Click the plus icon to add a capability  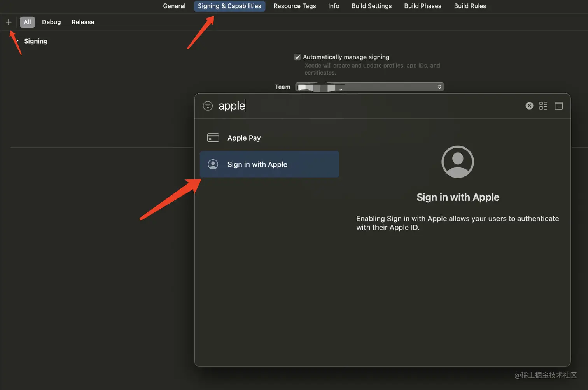tap(9, 22)
